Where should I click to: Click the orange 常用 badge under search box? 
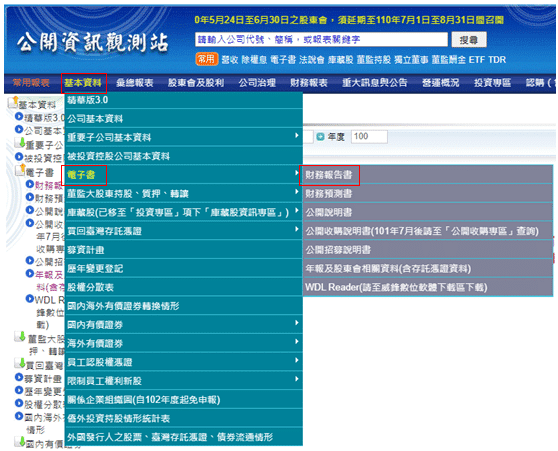click(x=206, y=59)
